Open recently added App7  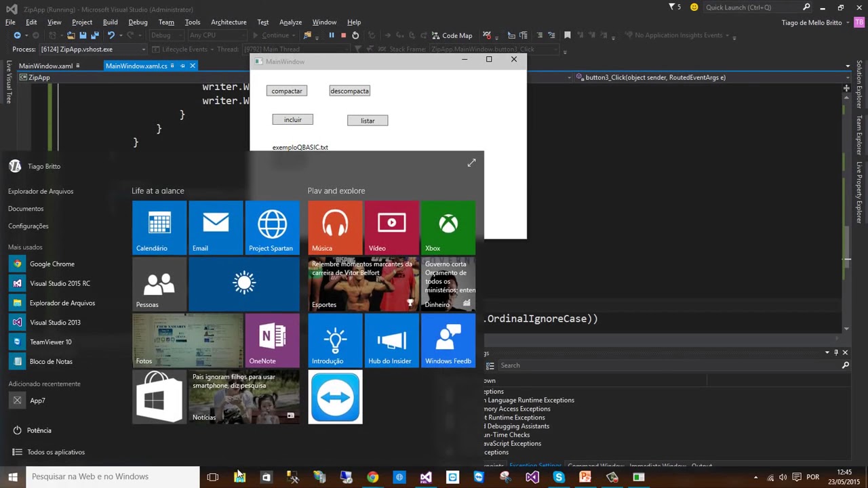coord(37,401)
